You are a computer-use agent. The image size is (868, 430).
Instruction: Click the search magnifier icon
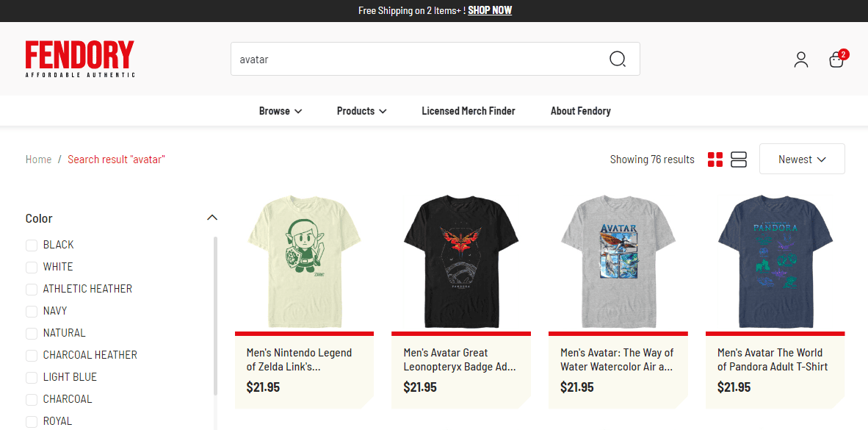pos(618,59)
